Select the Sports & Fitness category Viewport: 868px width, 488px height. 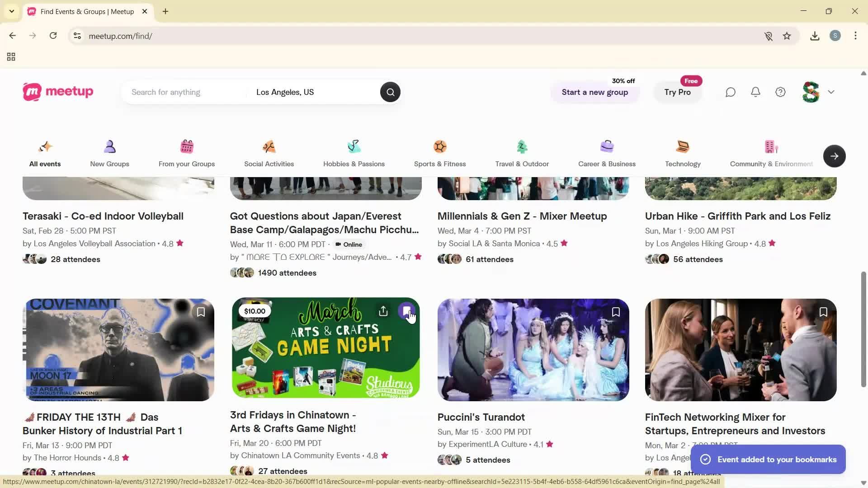[439, 154]
